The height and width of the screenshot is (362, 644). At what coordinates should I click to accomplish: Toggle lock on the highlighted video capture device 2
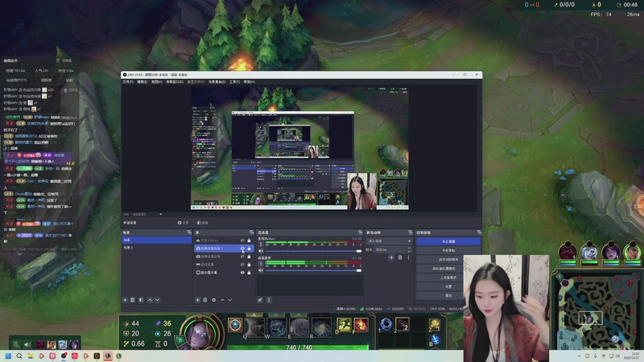click(249, 249)
